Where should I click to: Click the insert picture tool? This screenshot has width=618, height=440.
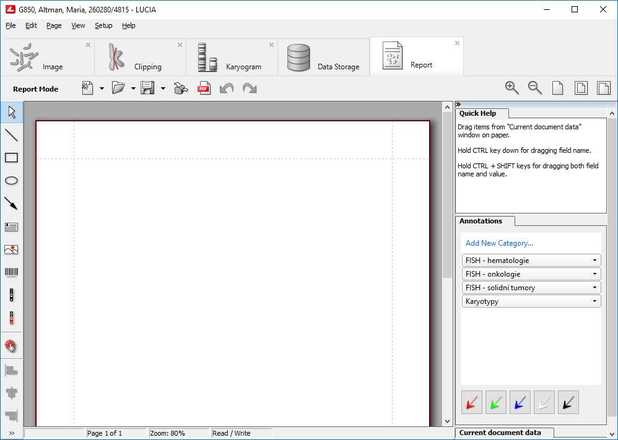[12, 250]
